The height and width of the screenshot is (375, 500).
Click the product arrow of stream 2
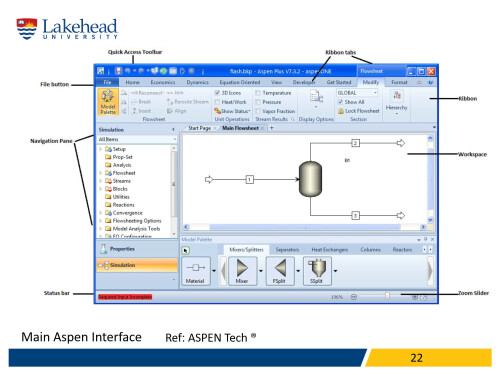tap(401, 143)
